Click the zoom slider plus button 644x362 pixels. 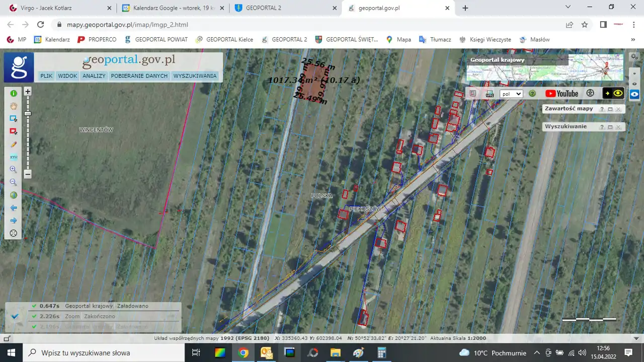[x=28, y=92]
